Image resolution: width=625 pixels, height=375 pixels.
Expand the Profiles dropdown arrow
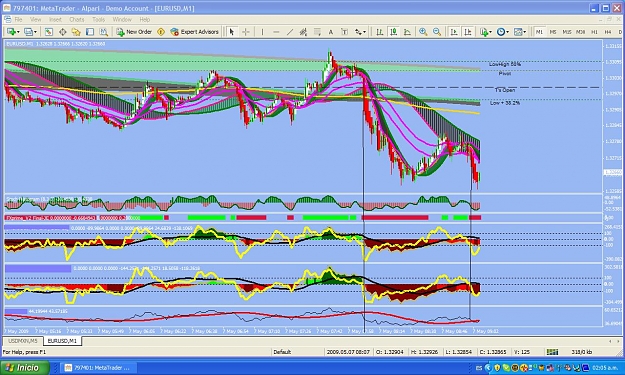pos(35,32)
